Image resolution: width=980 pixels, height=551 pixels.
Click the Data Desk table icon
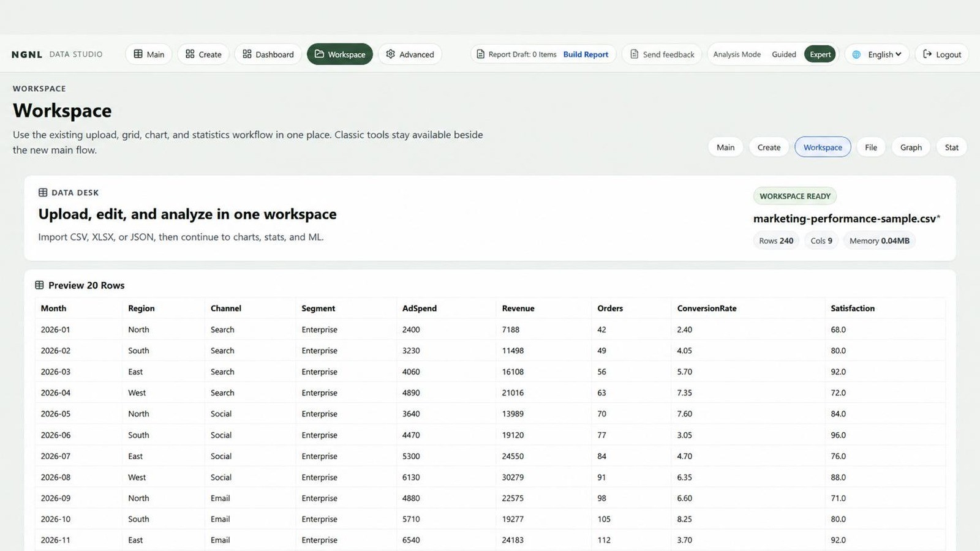click(x=43, y=192)
